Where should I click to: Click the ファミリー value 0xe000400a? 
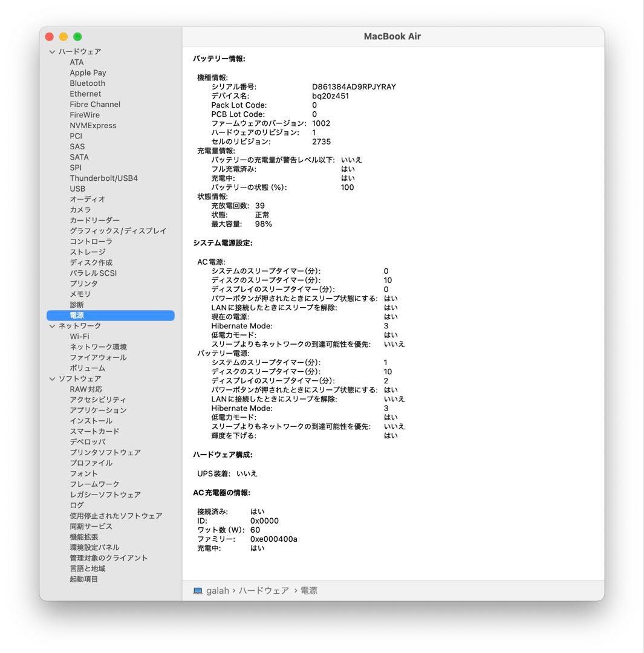pos(274,539)
